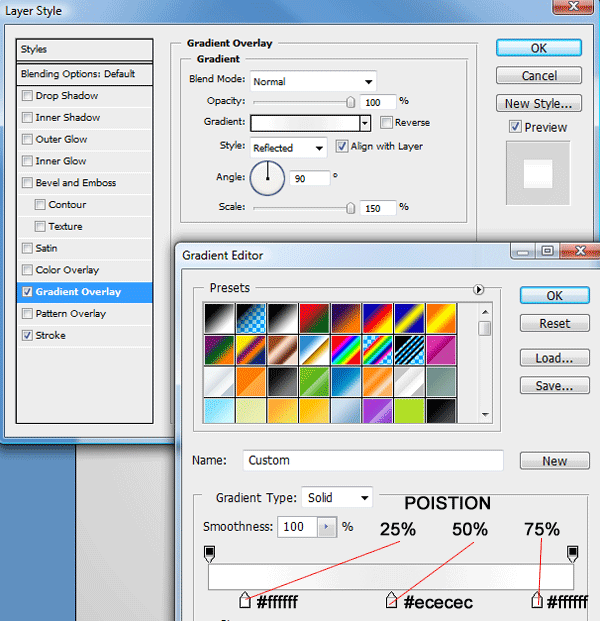Open the Gradient Type Solid dropdown

tap(337, 497)
